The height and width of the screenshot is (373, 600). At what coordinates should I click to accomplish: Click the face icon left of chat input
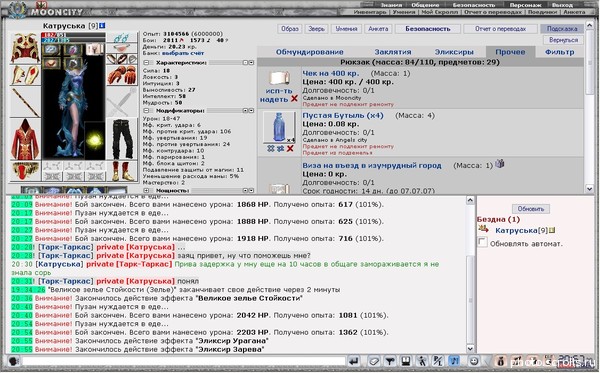pyautogui.click(x=14, y=361)
